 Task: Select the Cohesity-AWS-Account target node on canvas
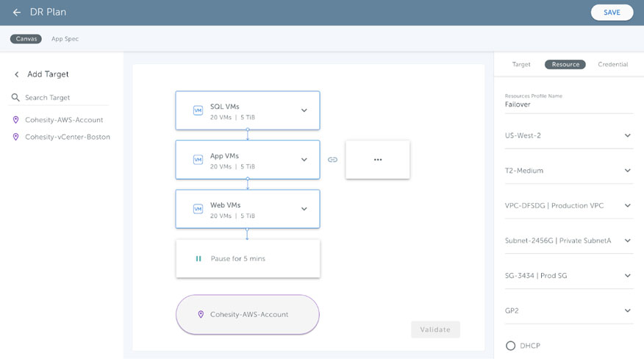click(x=248, y=315)
